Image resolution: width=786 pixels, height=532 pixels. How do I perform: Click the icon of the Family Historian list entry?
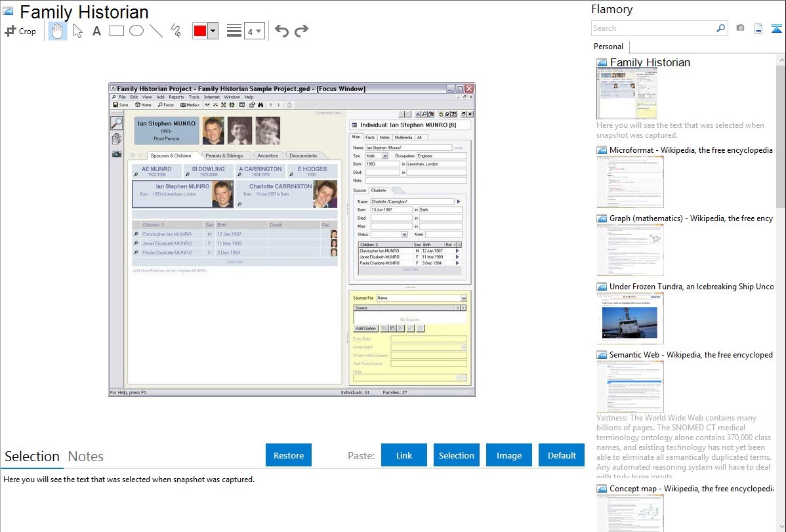click(602, 63)
